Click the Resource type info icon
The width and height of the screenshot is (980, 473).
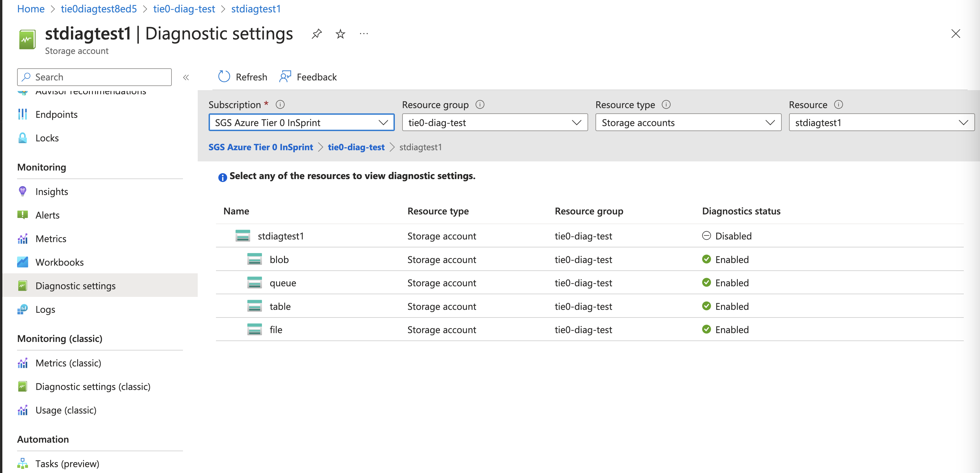(x=666, y=105)
